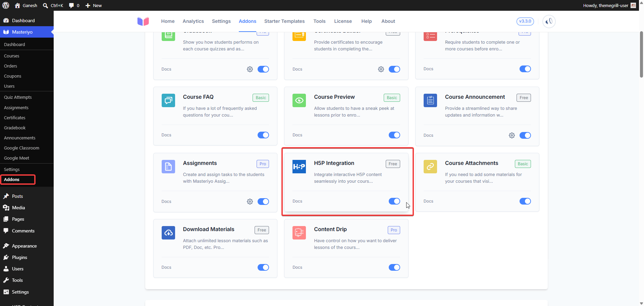Image resolution: width=644 pixels, height=306 pixels.
Task: Click the Pages icon in sidebar
Action: pyautogui.click(x=6, y=219)
